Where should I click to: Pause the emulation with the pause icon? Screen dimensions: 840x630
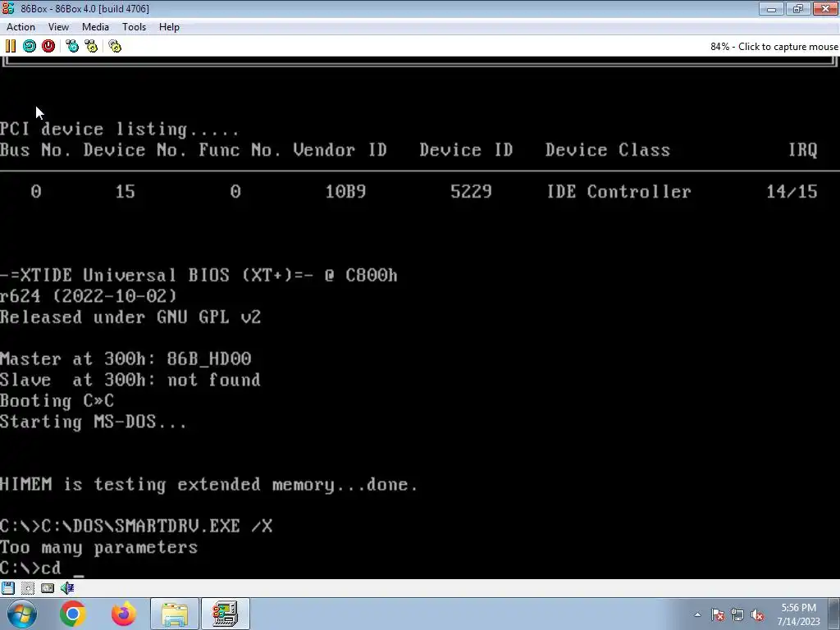pos(10,46)
